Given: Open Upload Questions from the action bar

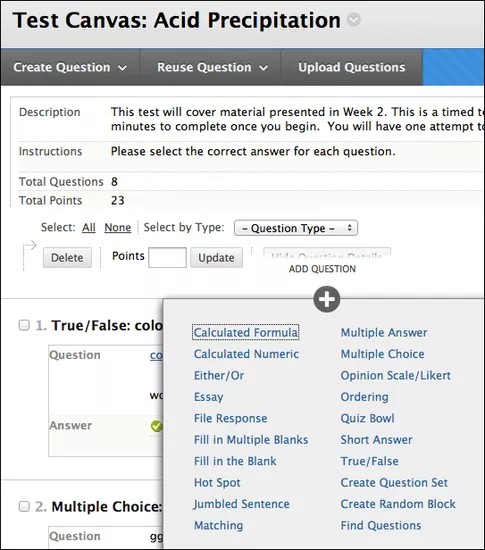Looking at the screenshot, I should (352, 67).
